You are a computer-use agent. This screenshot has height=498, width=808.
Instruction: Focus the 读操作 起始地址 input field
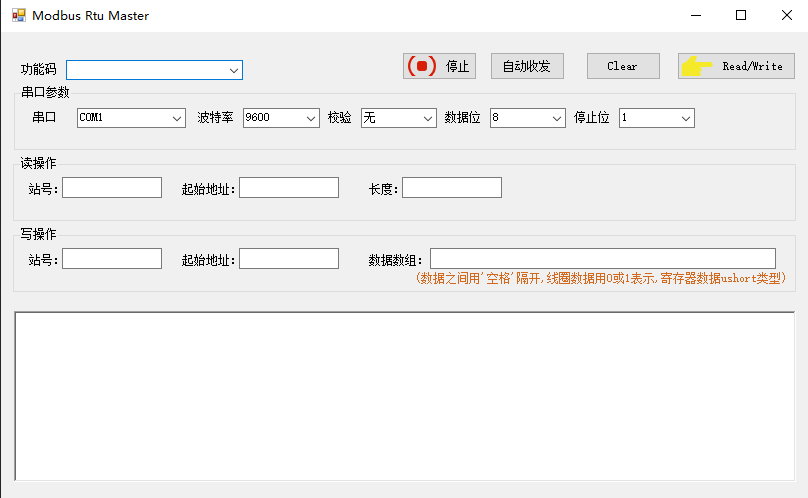[x=289, y=188]
